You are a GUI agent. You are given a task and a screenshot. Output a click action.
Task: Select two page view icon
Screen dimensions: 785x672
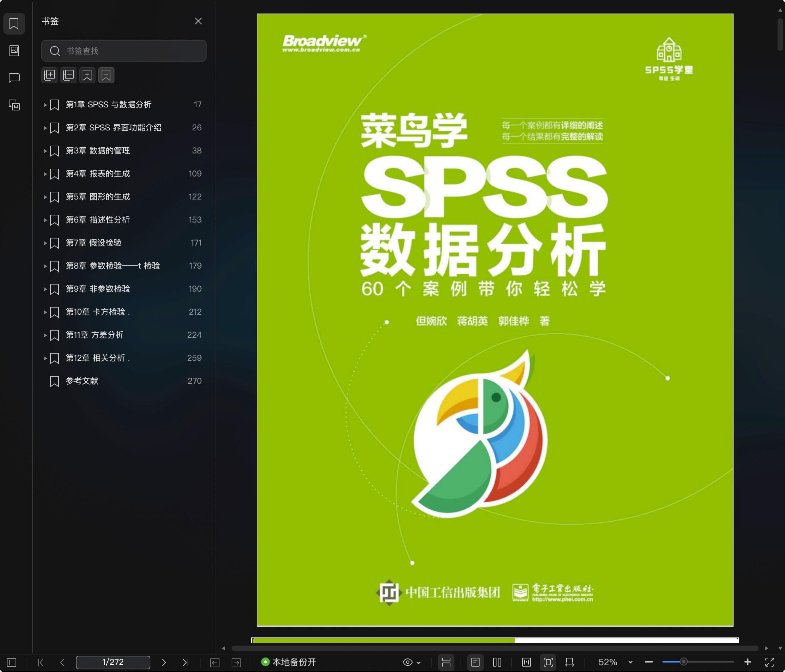pyautogui.click(x=497, y=662)
